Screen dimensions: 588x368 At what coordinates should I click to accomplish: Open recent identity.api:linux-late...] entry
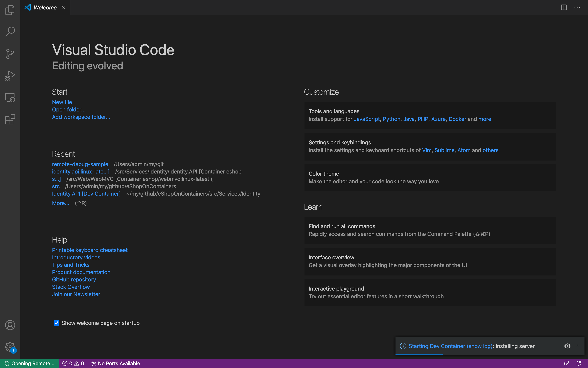click(x=81, y=172)
